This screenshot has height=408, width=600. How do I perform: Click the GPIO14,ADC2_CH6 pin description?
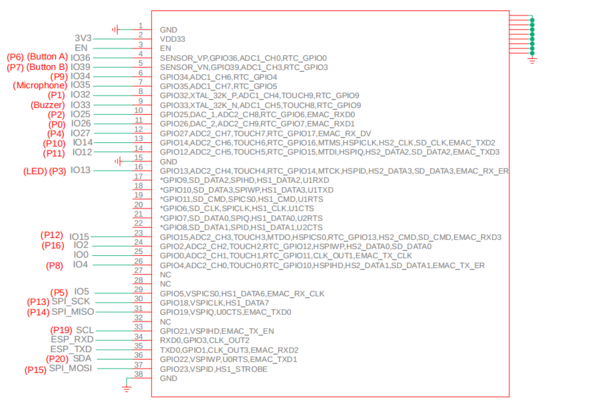[x=328, y=143]
